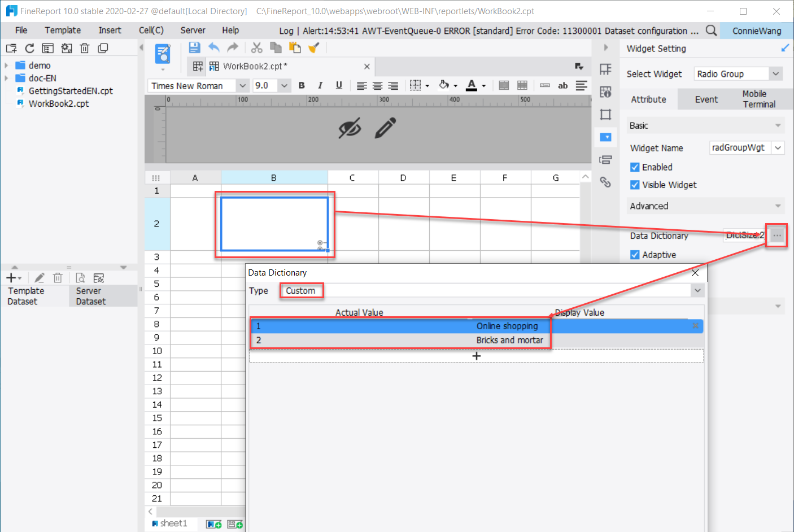Select the Refresh icon above the template tree

point(29,48)
